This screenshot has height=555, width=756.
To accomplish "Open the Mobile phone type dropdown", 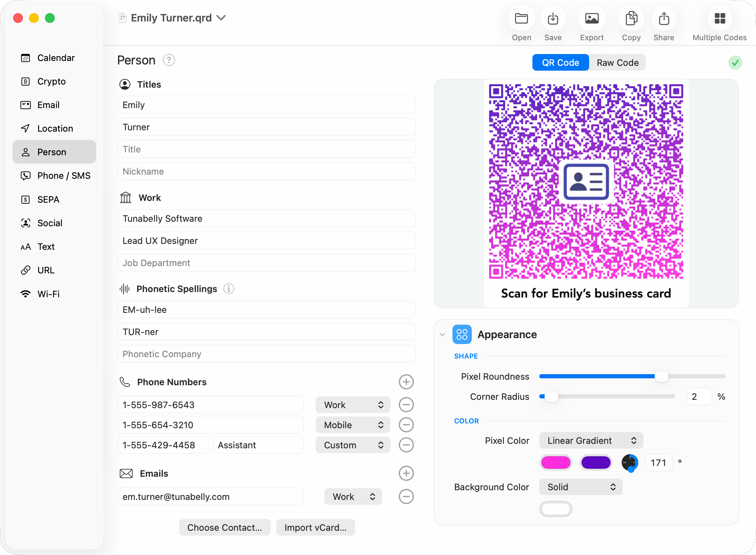I will tap(353, 425).
